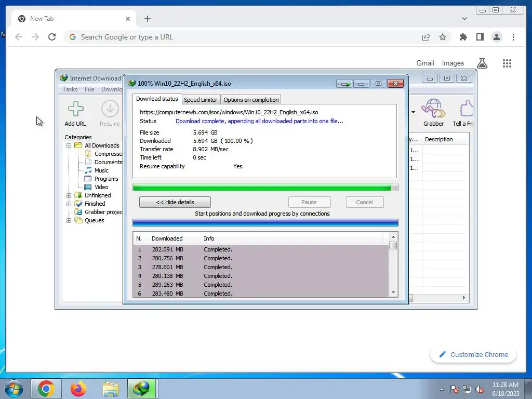Viewport: 532px width, 399px height.
Task: Click Chrome icon in the taskbar
Action: pyautogui.click(x=46, y=389)
